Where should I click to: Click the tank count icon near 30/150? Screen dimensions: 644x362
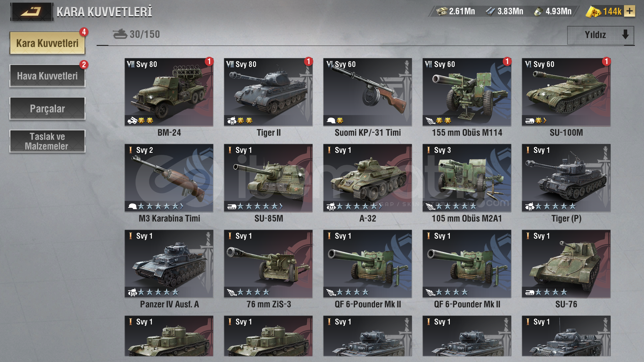(x=120, y=34)
